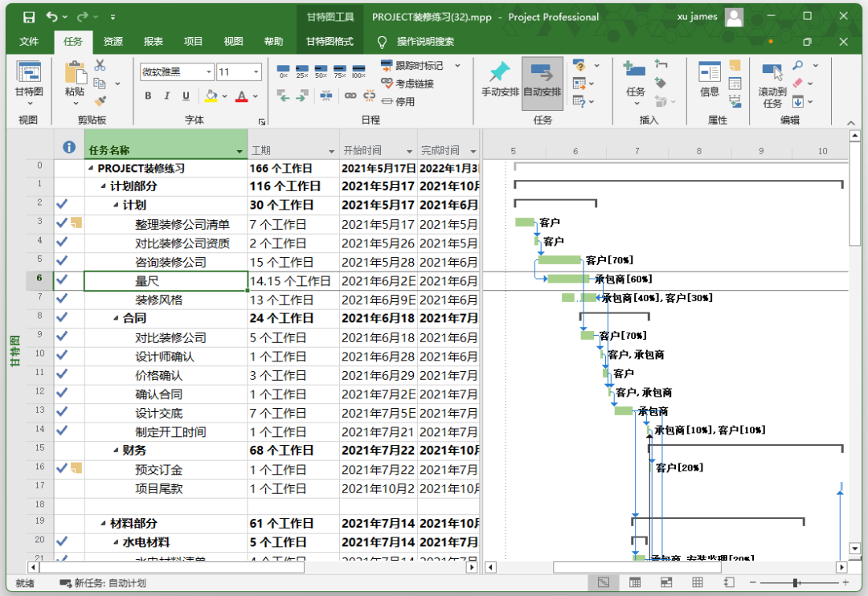Open the 开始时间 column filter dropdown
The width and height of the screenshot is (868, 596).
tap(410, 151)
